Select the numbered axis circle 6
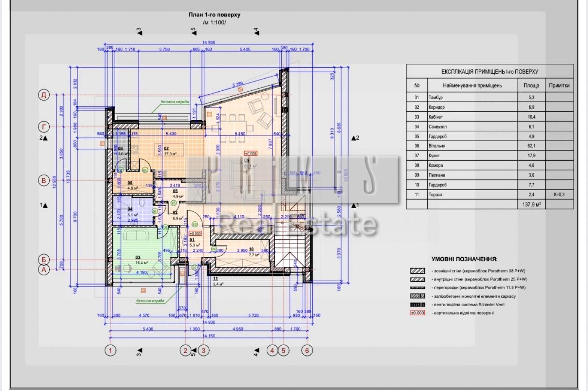 point(307,350)
